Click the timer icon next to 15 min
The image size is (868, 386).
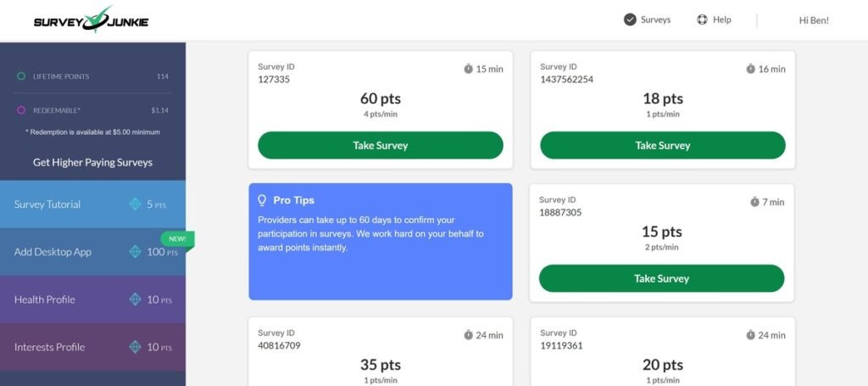coord(468,69)
